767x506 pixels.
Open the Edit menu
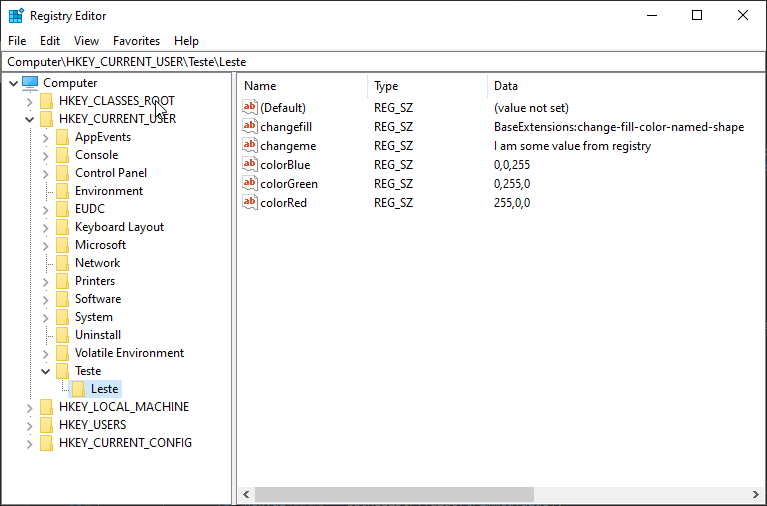coord(50,41)
